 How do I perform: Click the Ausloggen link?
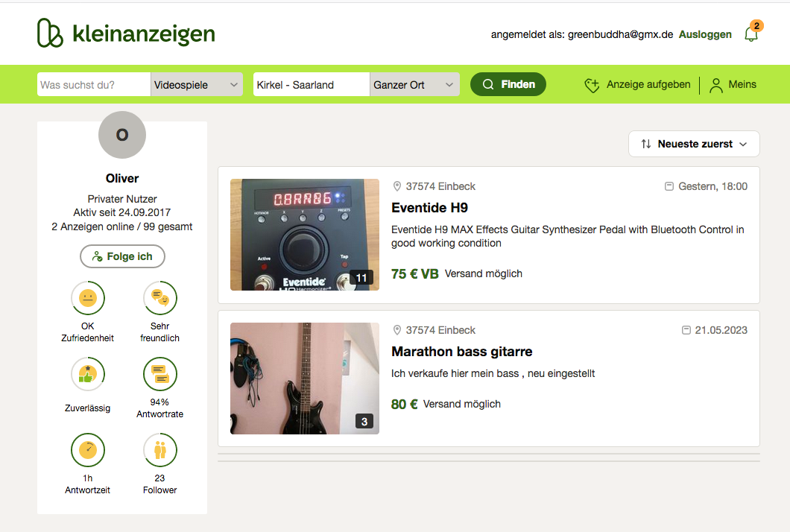(x=705, y=34)
